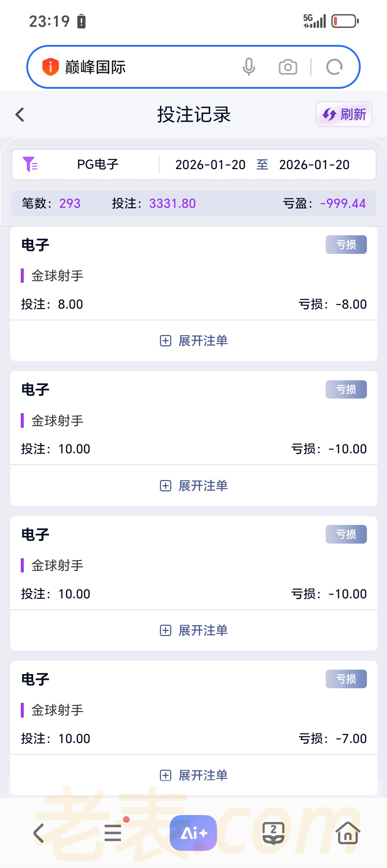Open the purple filter icon
This screenshot has width=387, height=868.
pos(30,164)
